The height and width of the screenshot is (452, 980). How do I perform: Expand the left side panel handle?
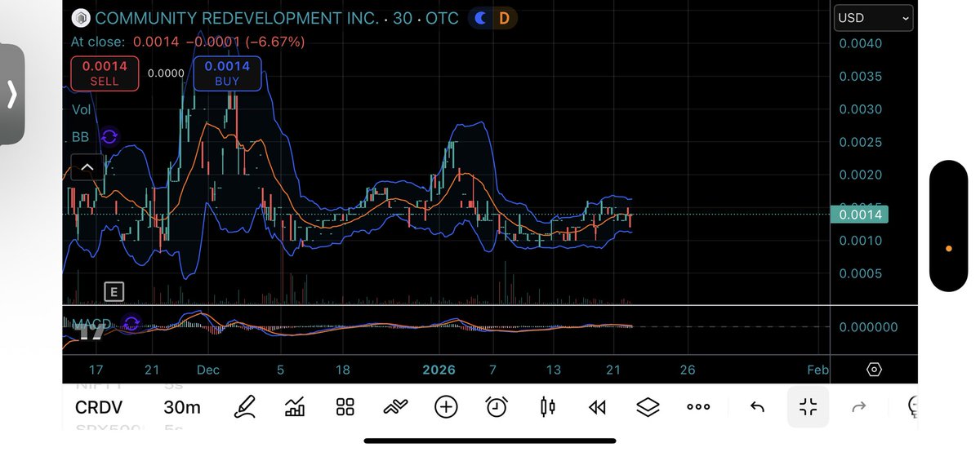(12, 95)
